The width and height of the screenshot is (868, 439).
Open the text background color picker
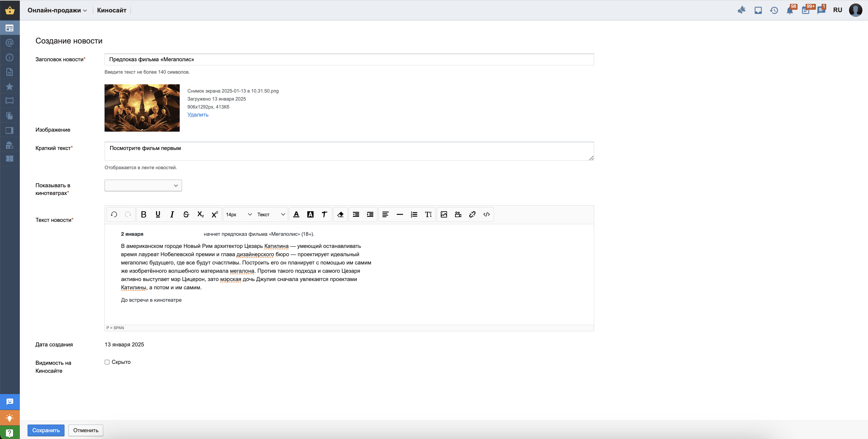(x=310, y=214)
